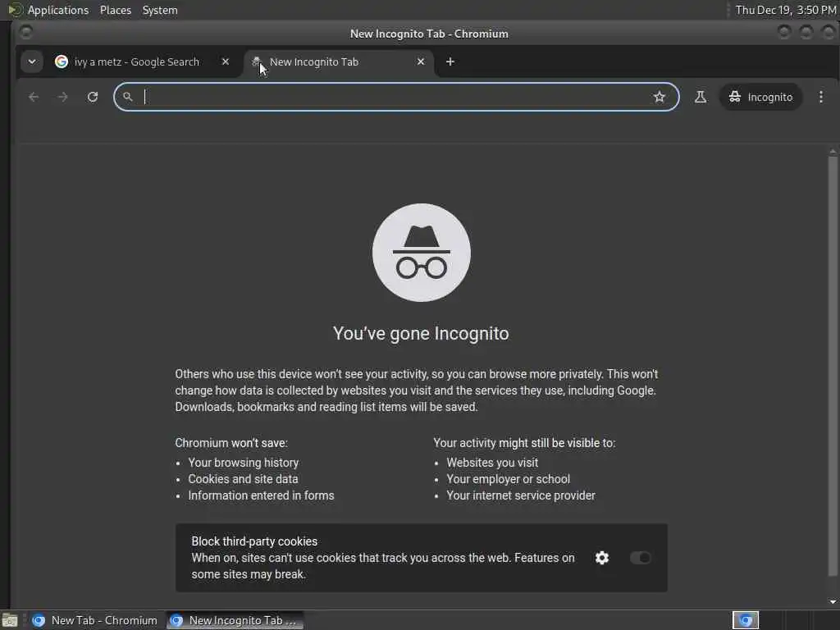Click the forward navigation arrow
This screenshot has height=630, width=840.
62,97
